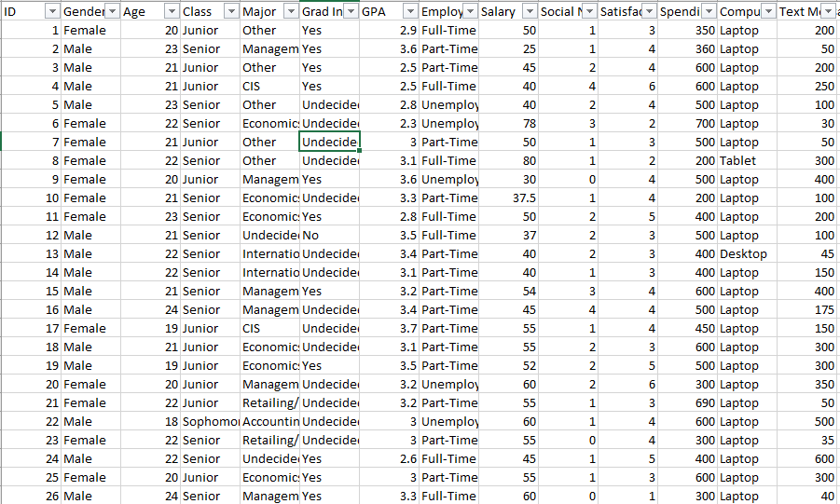Select the salary value 52 in row ID 19
The height and width of the screenshot is (504, 840).
508,366
